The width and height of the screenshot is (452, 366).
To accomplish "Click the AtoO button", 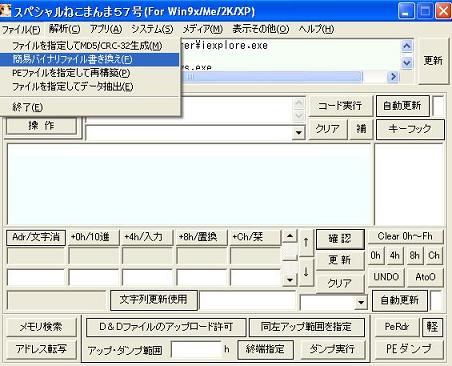I will point(425,277).
